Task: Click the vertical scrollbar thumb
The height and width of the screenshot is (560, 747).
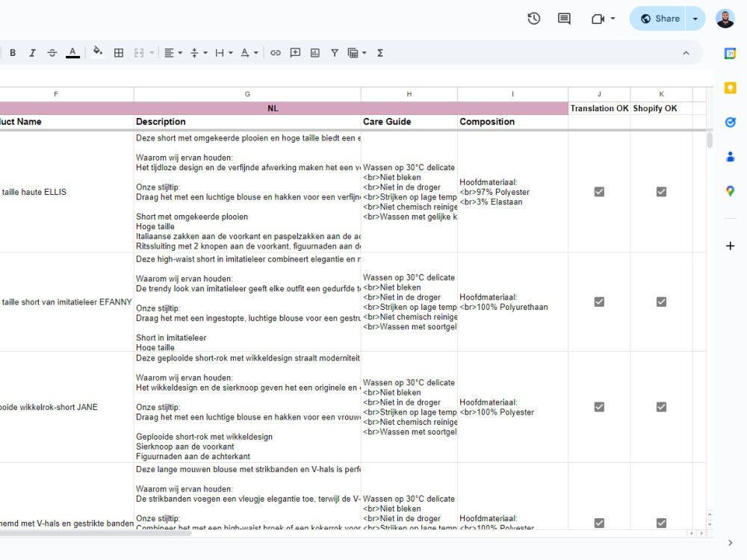Action: [710, 140]
